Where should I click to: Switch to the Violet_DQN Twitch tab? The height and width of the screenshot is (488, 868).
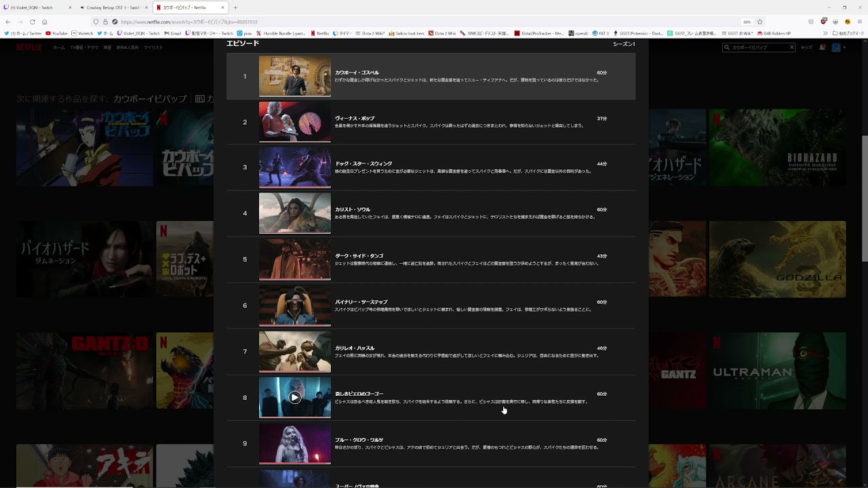pyautogui.click(x=35, y=7)
